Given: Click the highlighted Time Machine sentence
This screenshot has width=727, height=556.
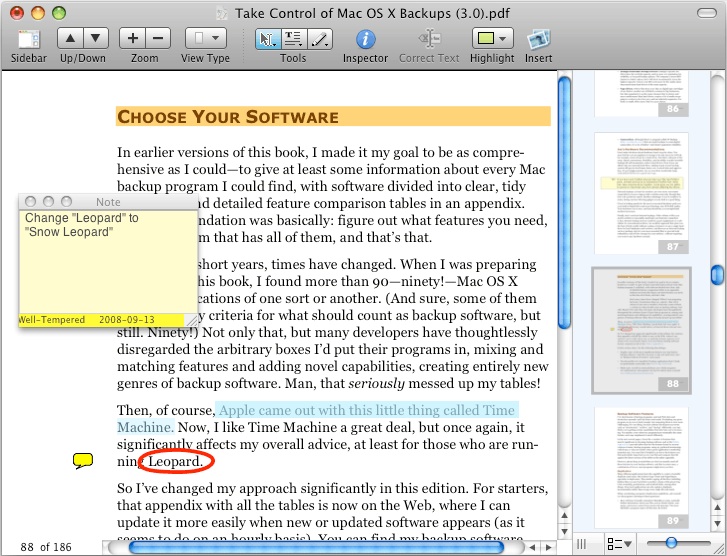Looking at the screenshot, I should (x=317, y=418).
